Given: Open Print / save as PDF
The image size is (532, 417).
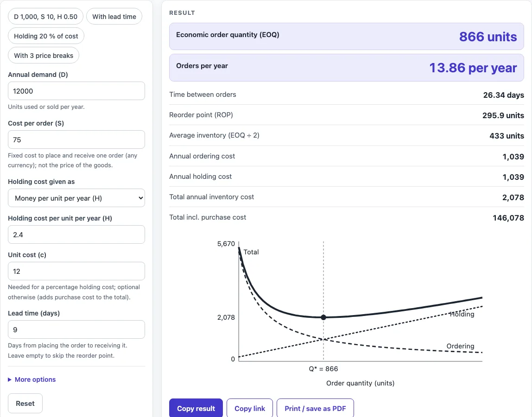Looking at the screenshot, I should pyautogui.click(x=315, y=409).
